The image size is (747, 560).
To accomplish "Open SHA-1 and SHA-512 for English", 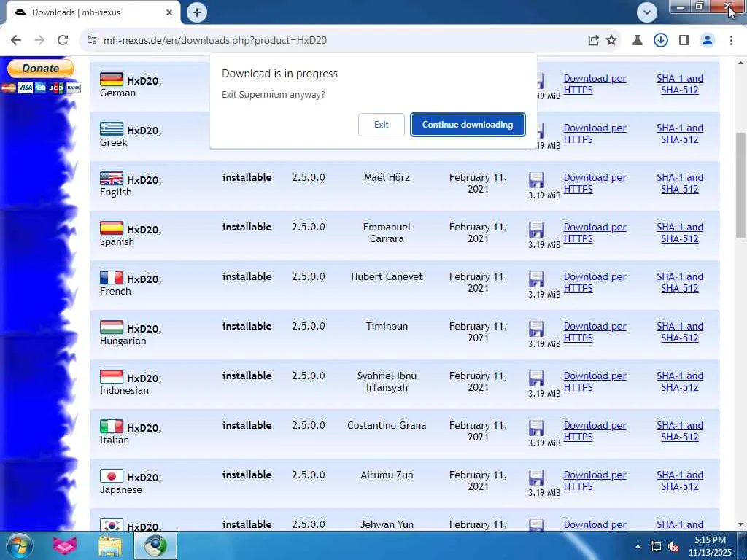I will coord(680,183).
